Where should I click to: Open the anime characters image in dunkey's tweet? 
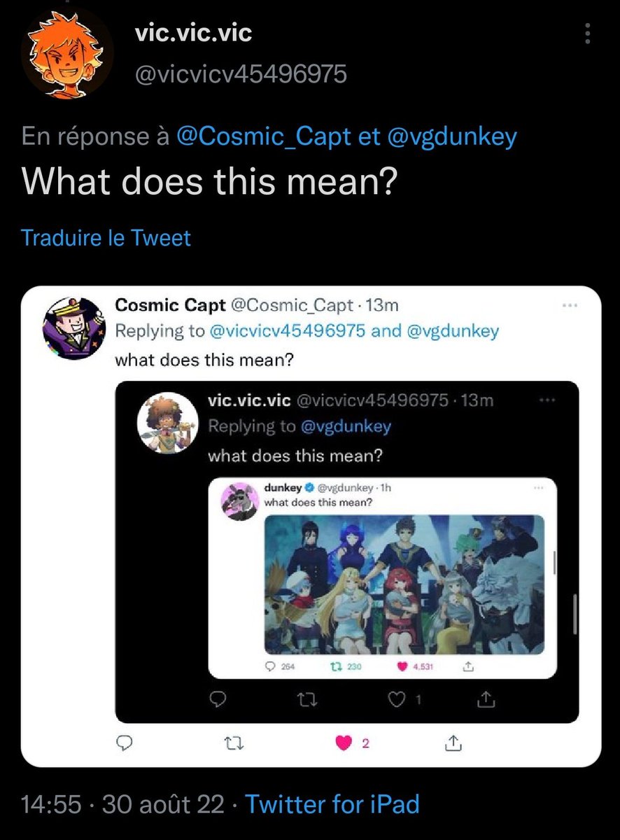[404, 584]
